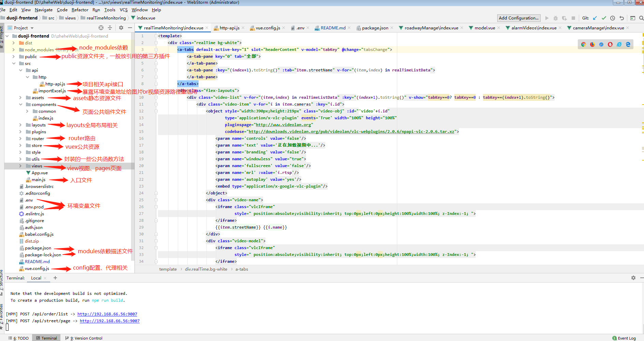644x341 pixels.
Task: Toggle the Terminal tool window button
Action: pyautogui.click(x=46, y=338)
